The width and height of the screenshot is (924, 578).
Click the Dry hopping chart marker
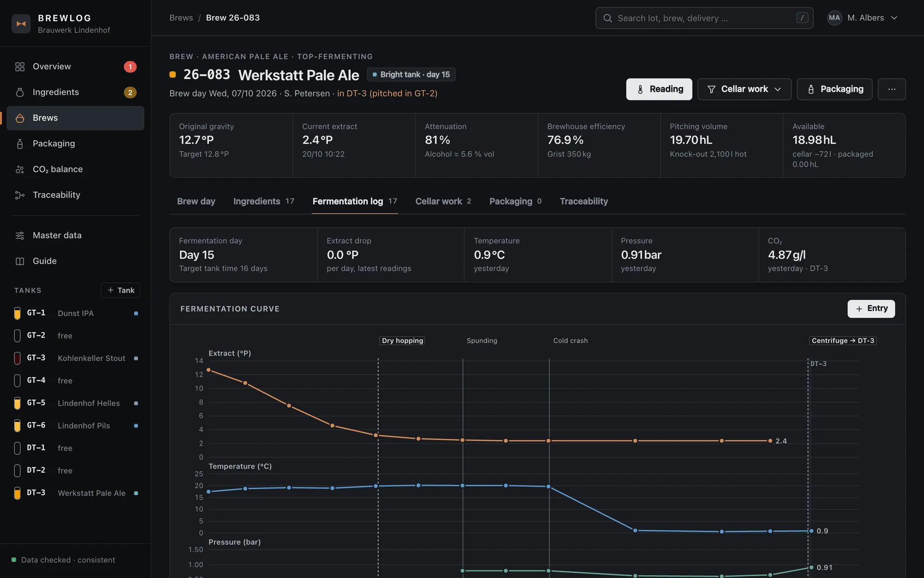click(x=402, y=341)
